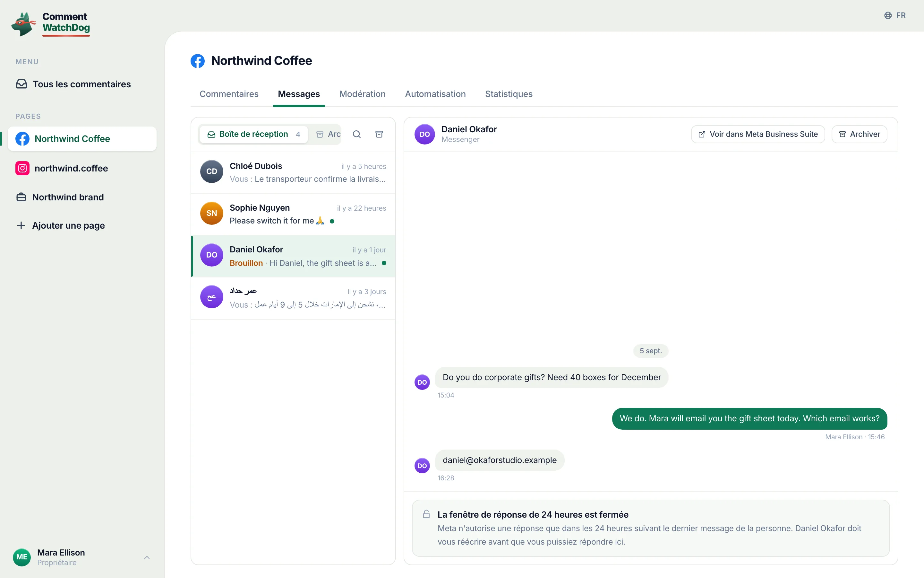Click the unread dot on Sophie Nguyen row

click(332, 221)
